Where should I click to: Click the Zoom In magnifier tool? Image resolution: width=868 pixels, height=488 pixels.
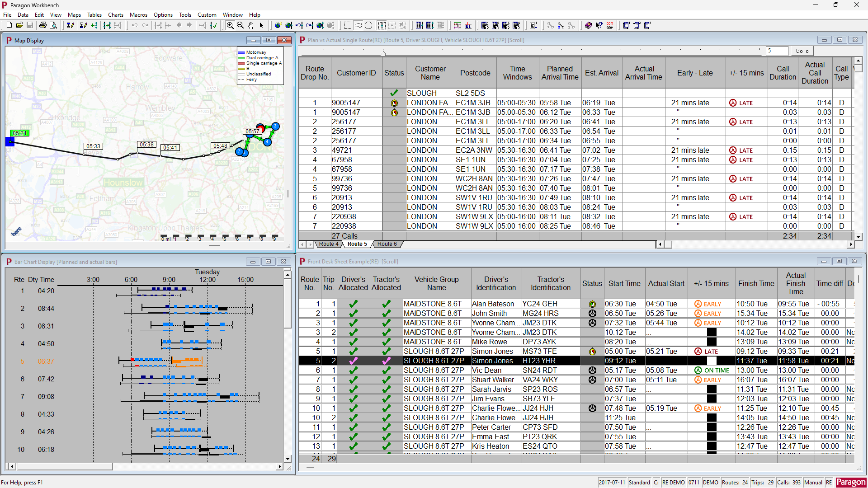click(x=230, y=25)
